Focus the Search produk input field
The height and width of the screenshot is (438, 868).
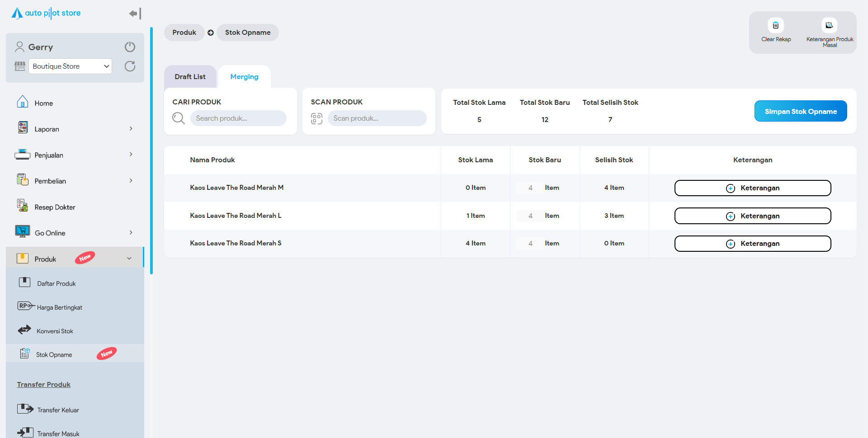point(238,118)
